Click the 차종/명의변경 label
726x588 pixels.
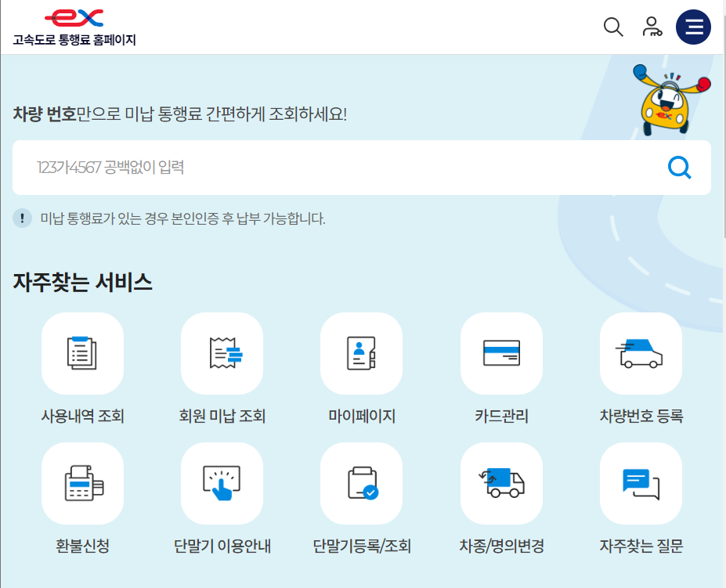click(501, 546)
